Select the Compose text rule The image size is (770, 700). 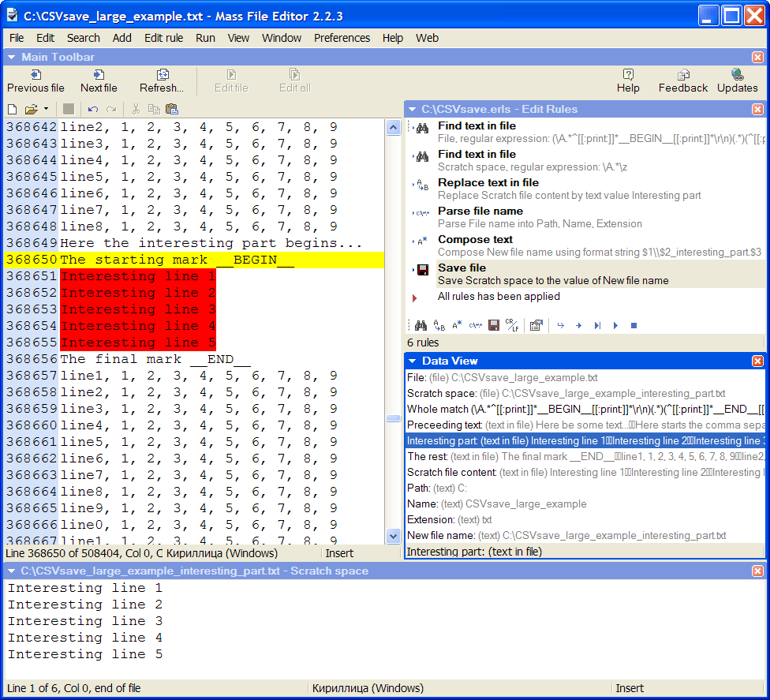tap(586, 245)
